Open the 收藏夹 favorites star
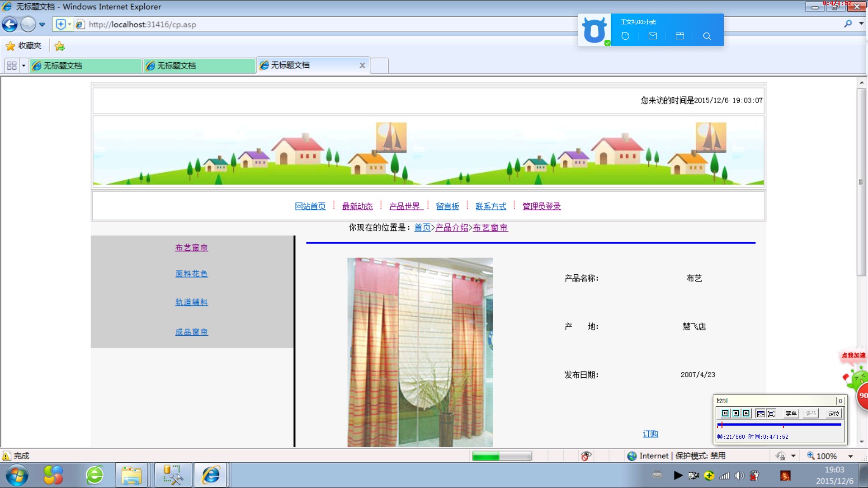The height and width of the screenshot is (488, 868). click(x=24, y=46)
